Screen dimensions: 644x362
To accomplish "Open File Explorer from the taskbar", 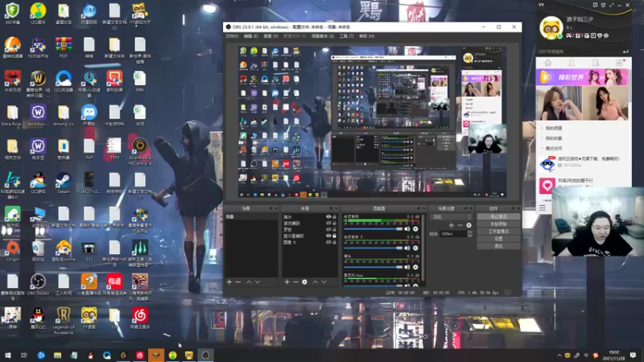I will pos(57,355).
